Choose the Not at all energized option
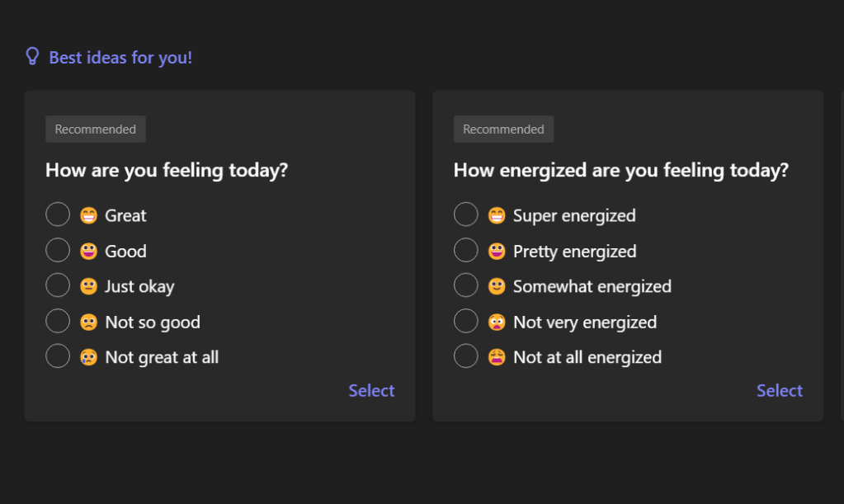Screen dimensions: 844x504 click(466, 356)
